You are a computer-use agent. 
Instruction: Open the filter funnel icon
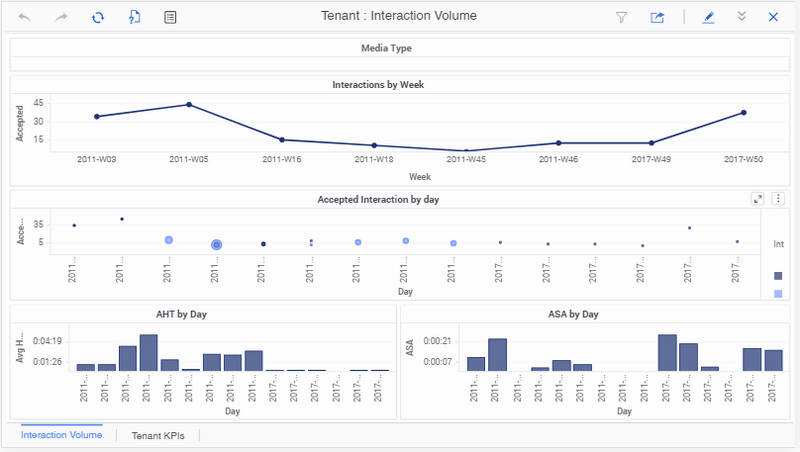pyautogui.click(x=621, y=17)
